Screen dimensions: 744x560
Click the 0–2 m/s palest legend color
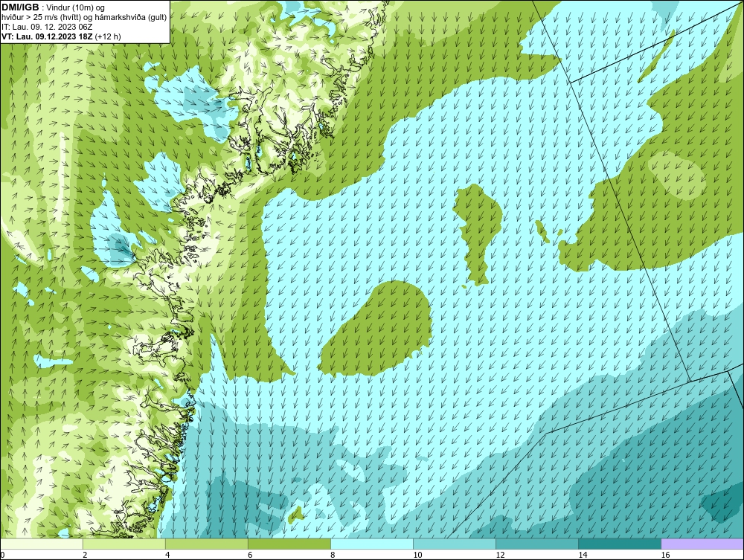42,544
